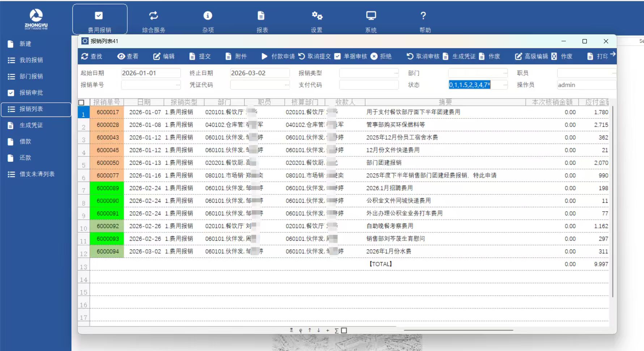Toggle the select-all checkbox in grid header
This screenshot has height=351, width=644.
coord(81,102)
